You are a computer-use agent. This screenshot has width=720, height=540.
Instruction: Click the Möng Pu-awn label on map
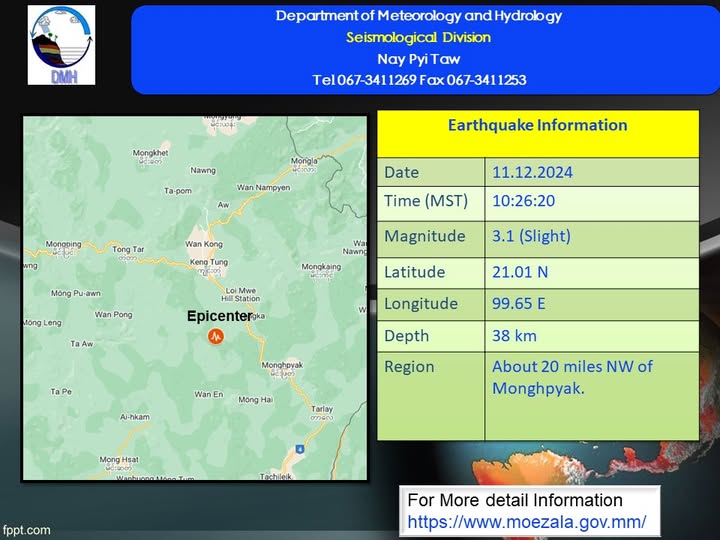point(76,293)
